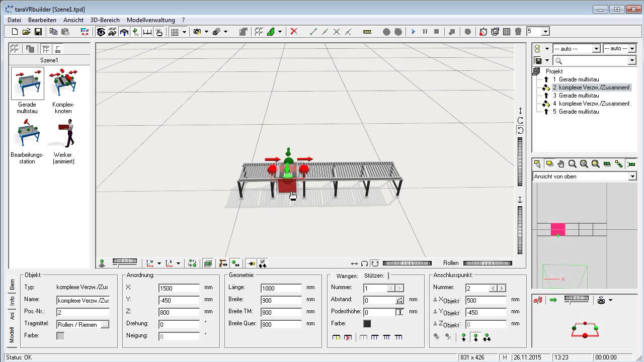This screenshot has width=644, height=362.
Task: Click the green ramp icon in toolbar
Action: click(271, 32)
